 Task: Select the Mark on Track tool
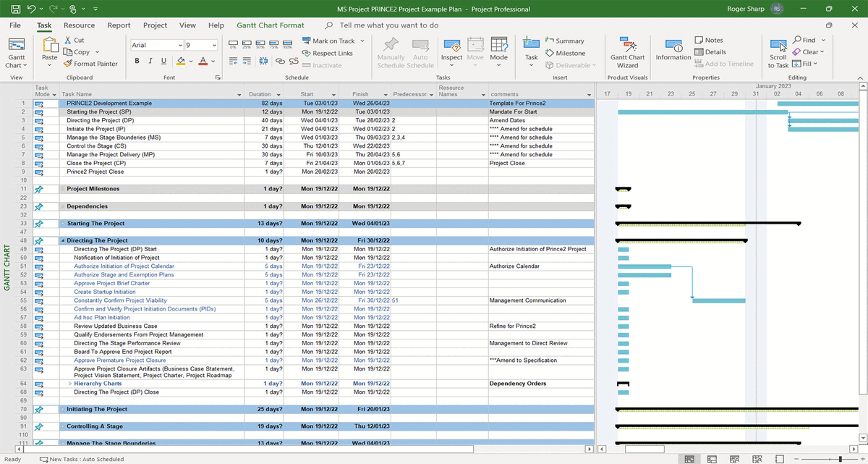click(334, 41)
